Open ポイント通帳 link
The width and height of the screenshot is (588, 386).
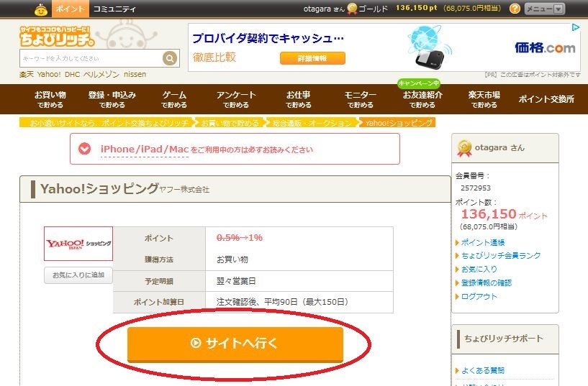pyautogui.click(x=483, y=242)
